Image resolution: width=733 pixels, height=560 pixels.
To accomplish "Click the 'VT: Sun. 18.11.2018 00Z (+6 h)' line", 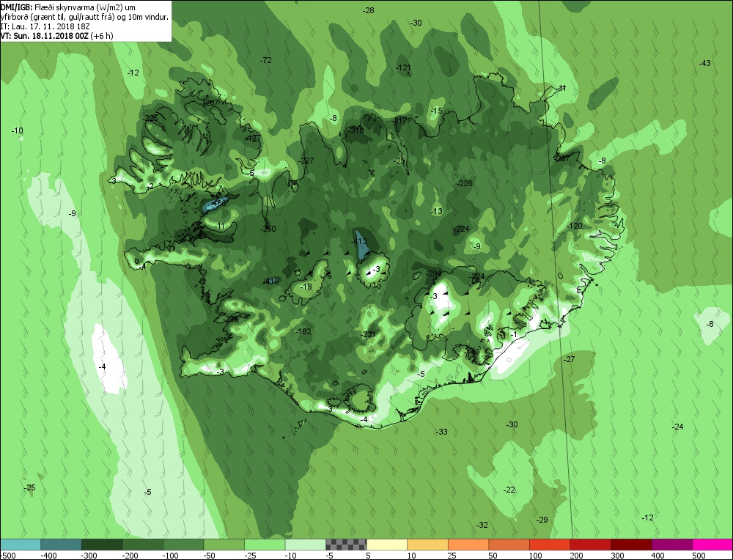I will coord(56,35).
